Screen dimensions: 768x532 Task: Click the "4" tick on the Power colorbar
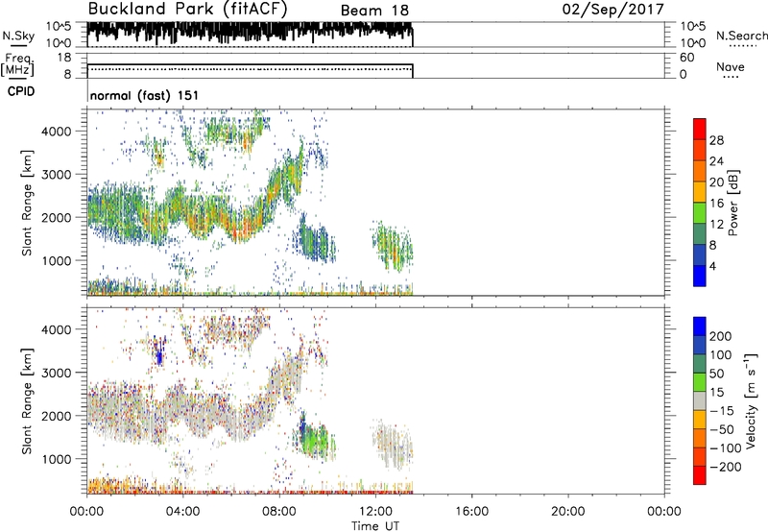tap(712, 267)
